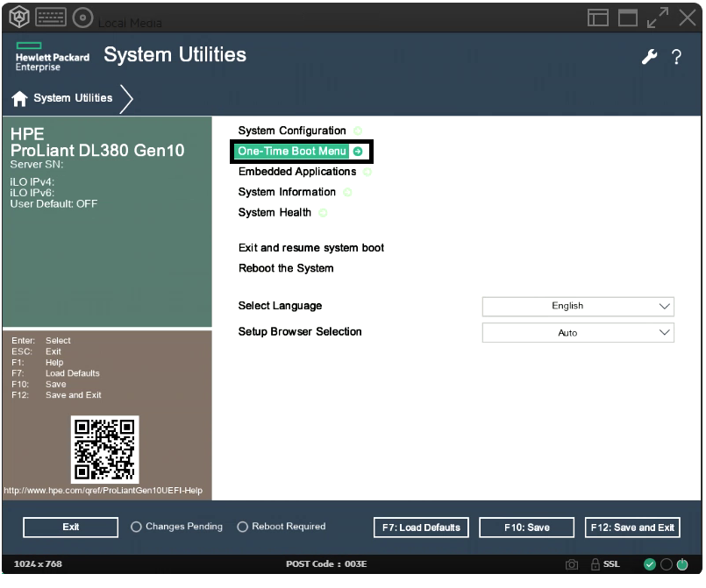
Task: Select the One-Time Boot Menu entry
Action: (x=292, y=151)
